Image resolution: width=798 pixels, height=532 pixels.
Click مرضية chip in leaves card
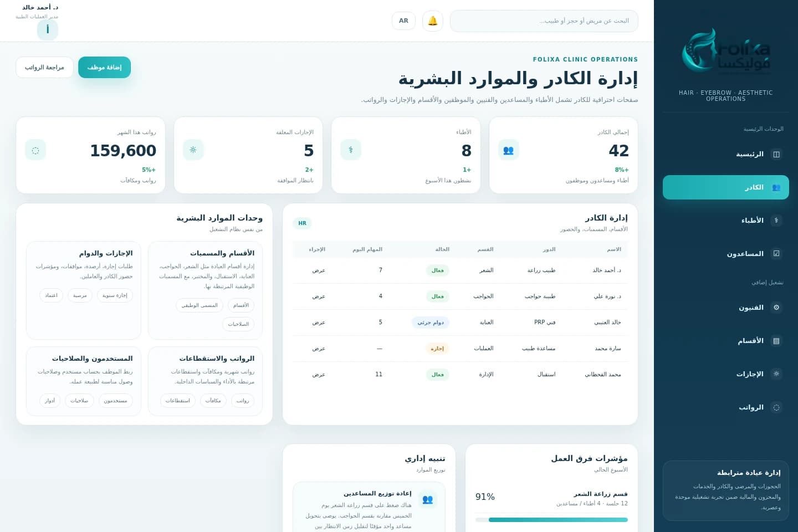[x=80, y=295]
